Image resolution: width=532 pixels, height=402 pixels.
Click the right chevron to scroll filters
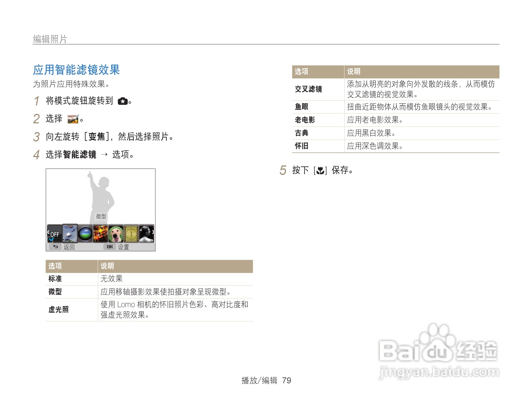pyautogui.click(x=153, y=232)
